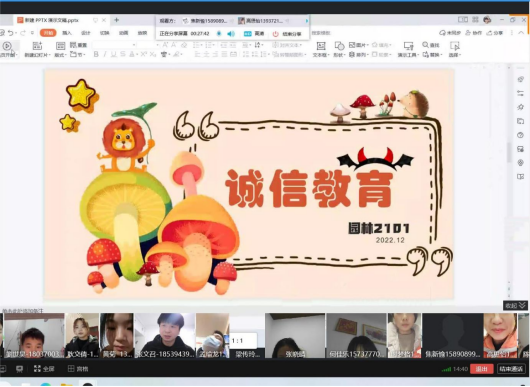Screen dimensions: 530x387
Task: Open the Selection pane icon
Action: [x=455, y=46]
